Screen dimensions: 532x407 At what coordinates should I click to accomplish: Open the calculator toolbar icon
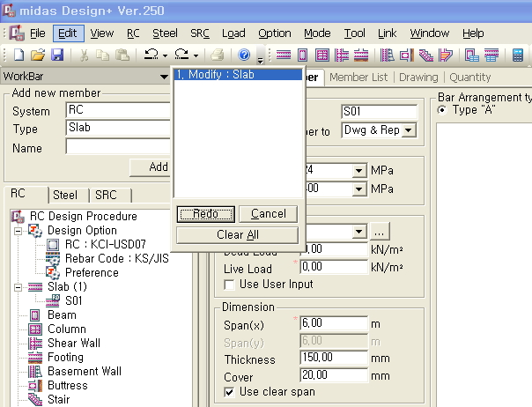point(517,55)
